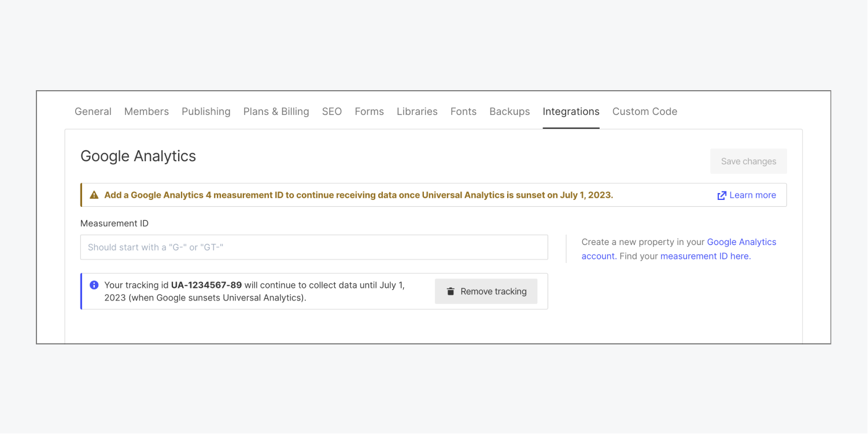Click the Google Analytics section heading

[138, 156]
